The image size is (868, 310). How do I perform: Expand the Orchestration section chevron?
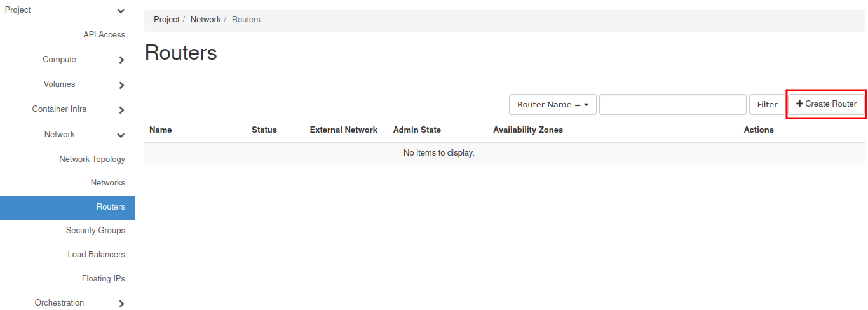coord(121,304)
